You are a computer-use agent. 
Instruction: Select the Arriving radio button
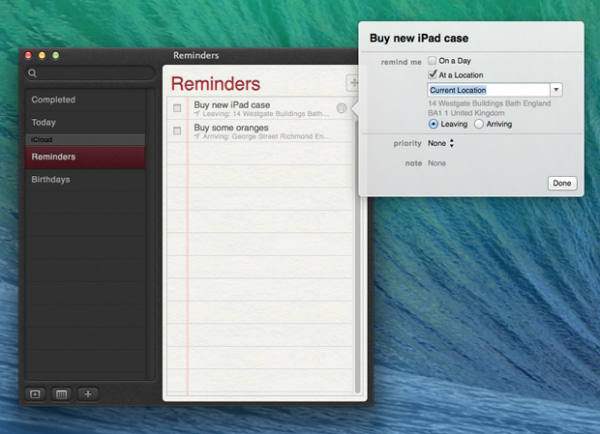(479, 124)
